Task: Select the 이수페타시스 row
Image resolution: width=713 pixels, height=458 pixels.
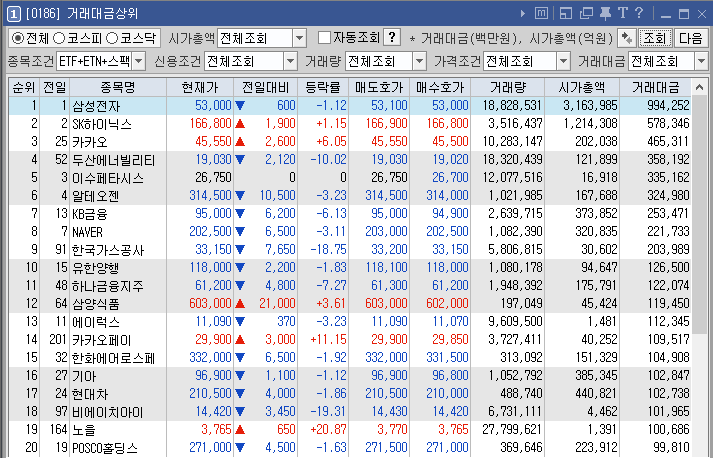Action: click(x=350, y=178)
